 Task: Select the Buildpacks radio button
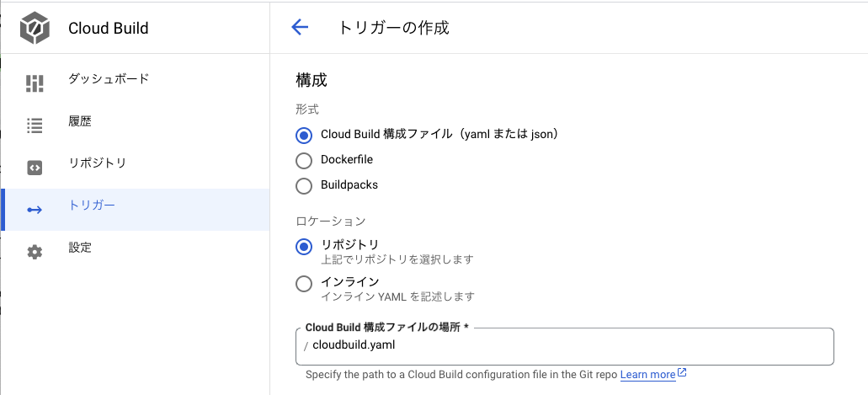click(304, 185)
